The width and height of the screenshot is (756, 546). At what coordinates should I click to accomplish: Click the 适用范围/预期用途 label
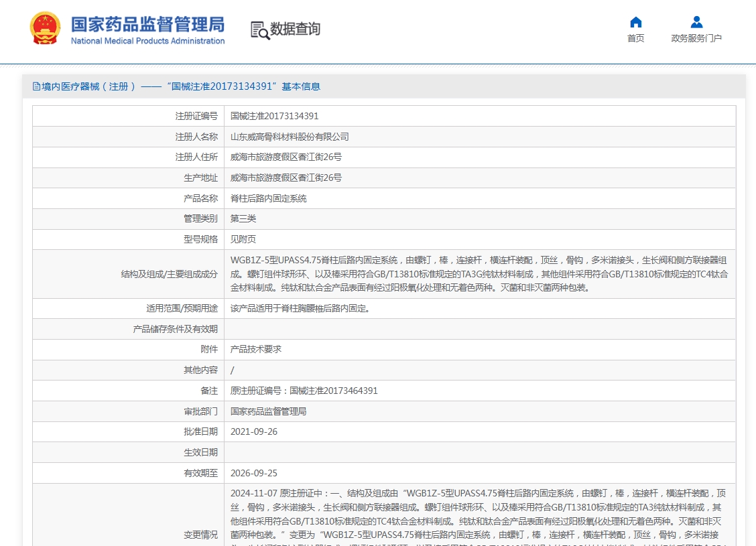coord(182,308)
